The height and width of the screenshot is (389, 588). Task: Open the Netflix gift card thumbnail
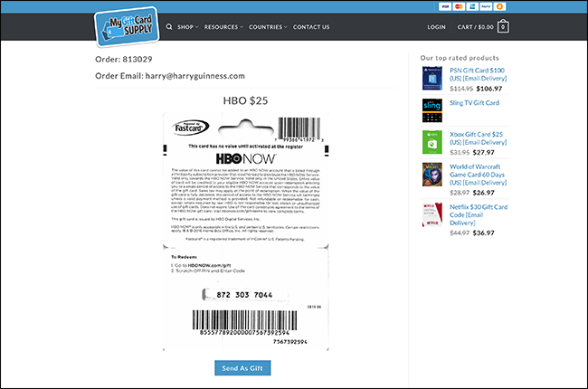[x=432, y=214]
